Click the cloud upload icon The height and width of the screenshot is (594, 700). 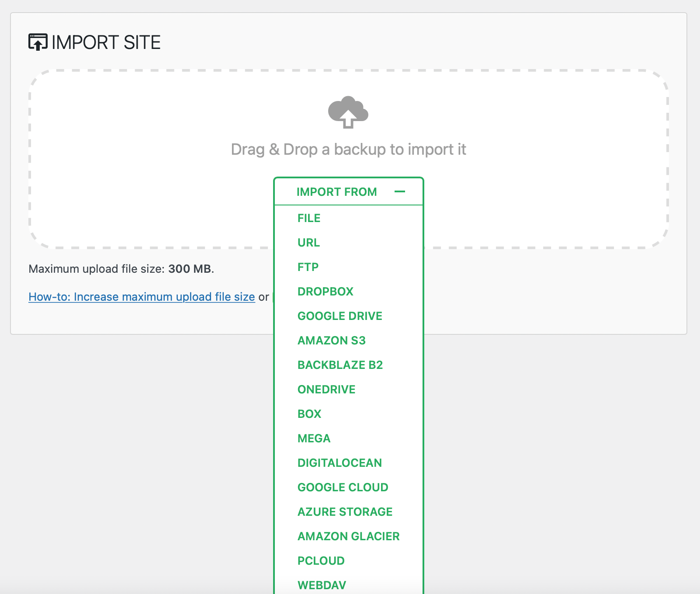[x=348, y=112]
